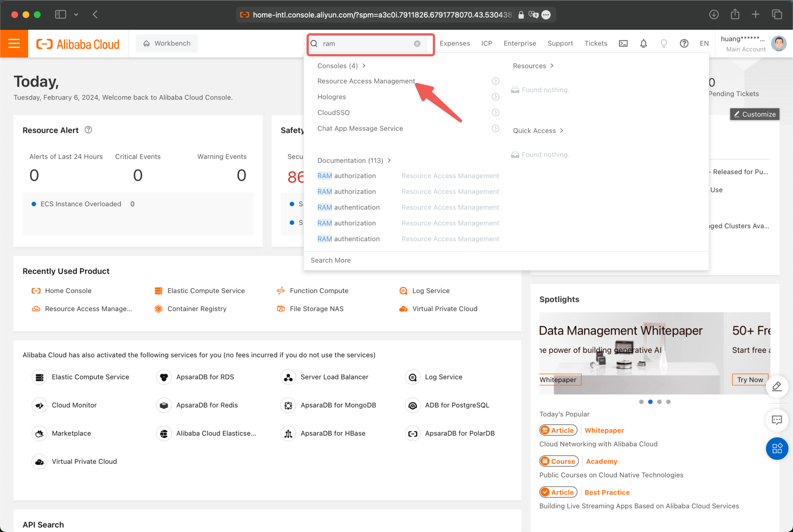Open the chat message floating button
This screenshot has width=793, height=532.
pyautogui.click(x=777, y=420)
